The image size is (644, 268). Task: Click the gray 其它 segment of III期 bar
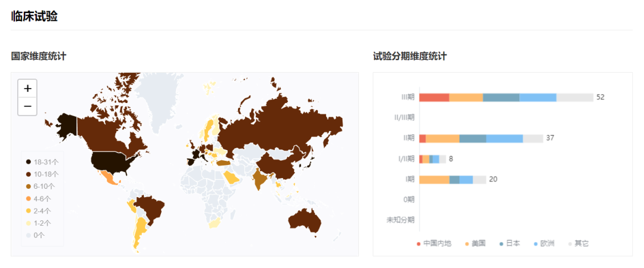pos(575,97)
